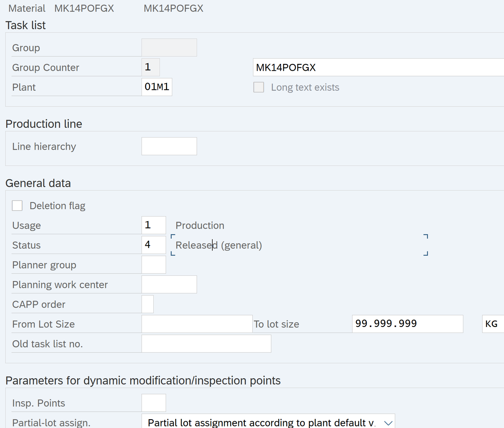Focus the Old task list no. field
The width and height of the screenshot is (504, 428).
pos(206,344)
